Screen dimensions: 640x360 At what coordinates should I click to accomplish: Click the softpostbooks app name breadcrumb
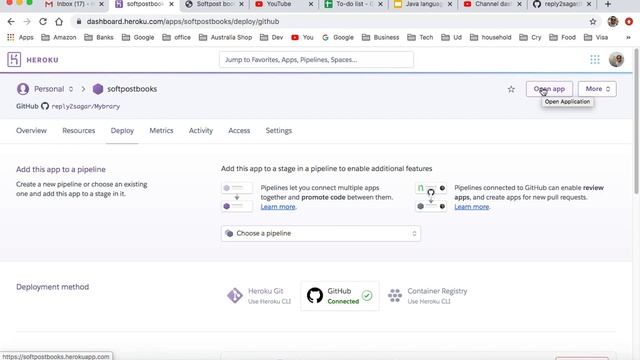(x=132, y=89)
